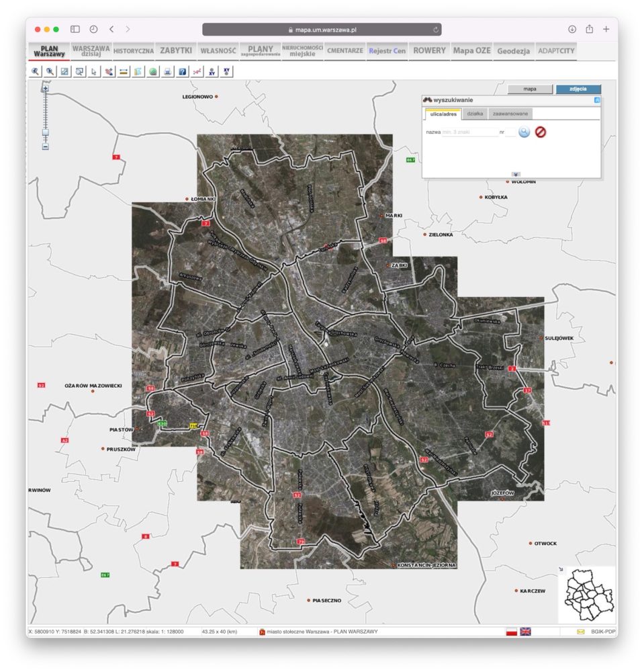Click the zoom slider plus button
Viewport: 644px width, 672px height.
[x=46, y=88]
